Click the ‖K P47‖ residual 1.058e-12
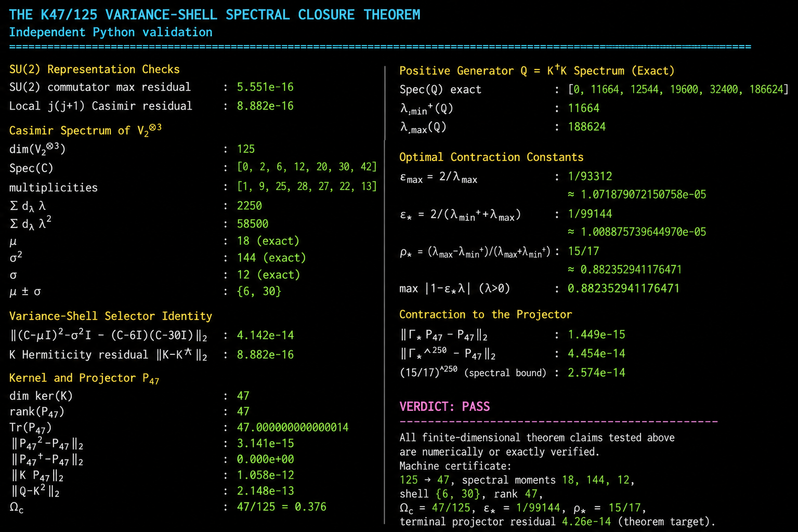The height and width of the screenshot is (532, 798). pyautogui.click(x=265, y=475)
